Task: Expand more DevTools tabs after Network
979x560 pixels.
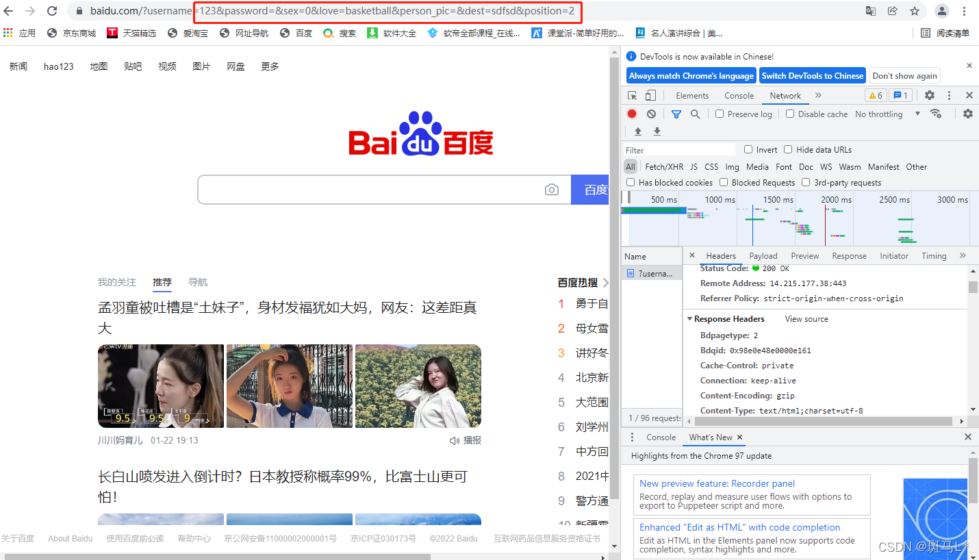Action: click(818, 96)
